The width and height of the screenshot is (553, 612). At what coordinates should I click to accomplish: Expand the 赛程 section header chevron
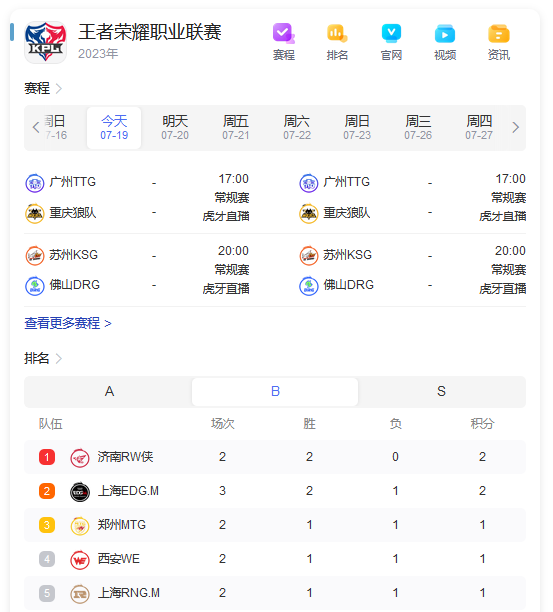[x=59, y=89]
